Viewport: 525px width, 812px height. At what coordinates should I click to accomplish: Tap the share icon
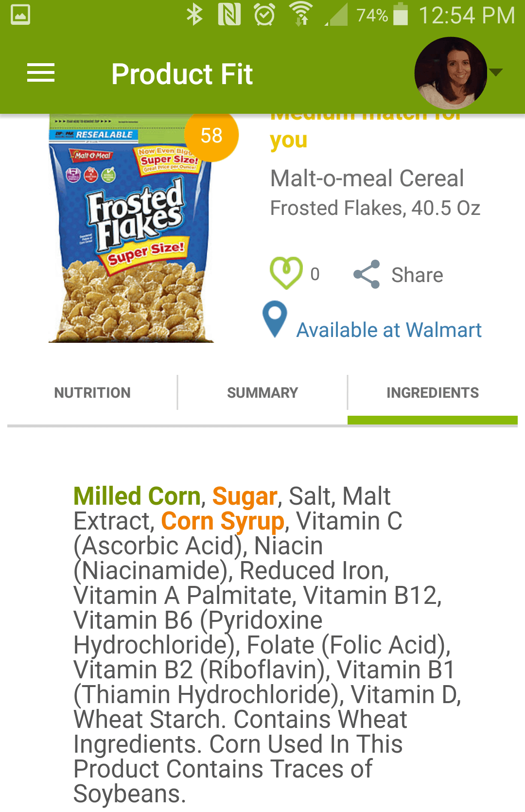tap(367, 274)
